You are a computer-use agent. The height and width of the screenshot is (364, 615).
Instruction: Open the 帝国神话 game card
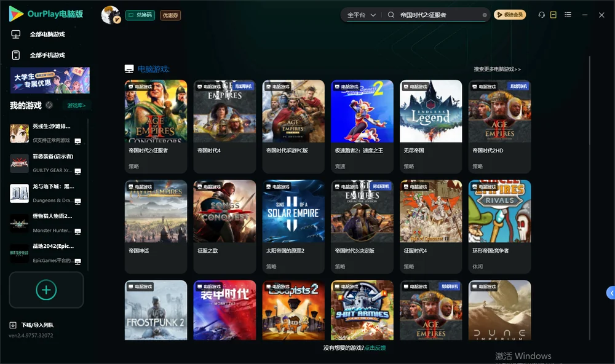[x=156, y=226]
